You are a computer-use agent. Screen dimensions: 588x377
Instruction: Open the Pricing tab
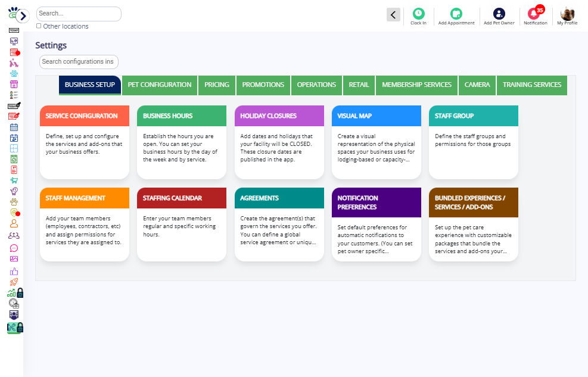217,85
